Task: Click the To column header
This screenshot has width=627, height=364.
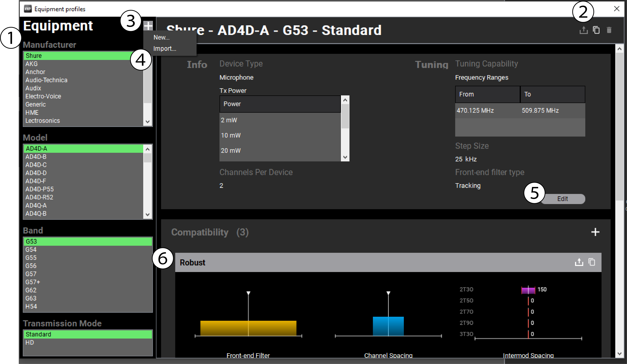Action: coord(553,94)
